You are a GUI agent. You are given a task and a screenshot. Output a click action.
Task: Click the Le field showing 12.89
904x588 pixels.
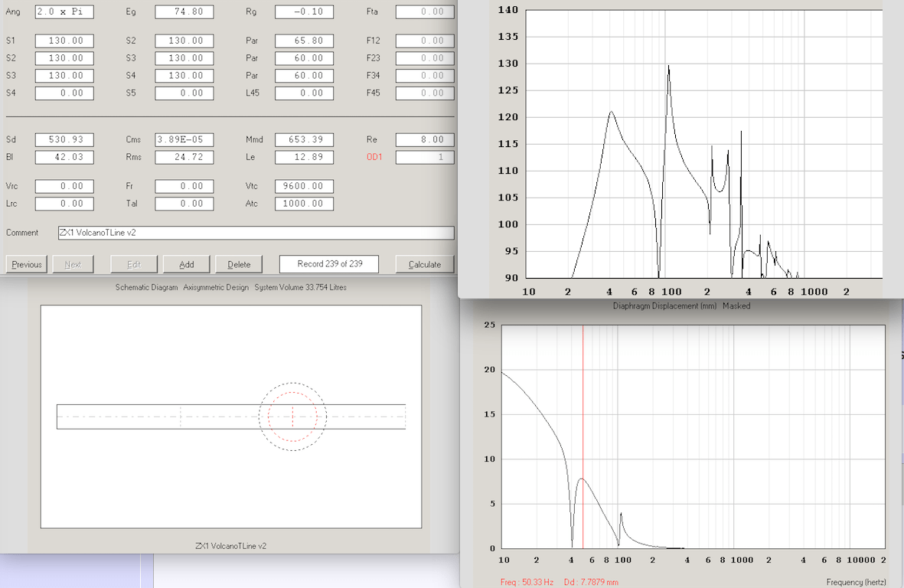click(305, 157)
